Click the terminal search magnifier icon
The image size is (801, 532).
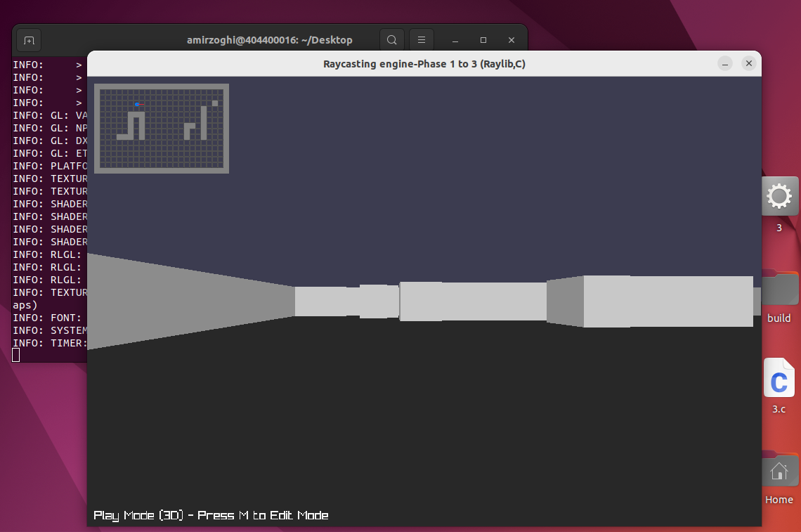[392, 40]
